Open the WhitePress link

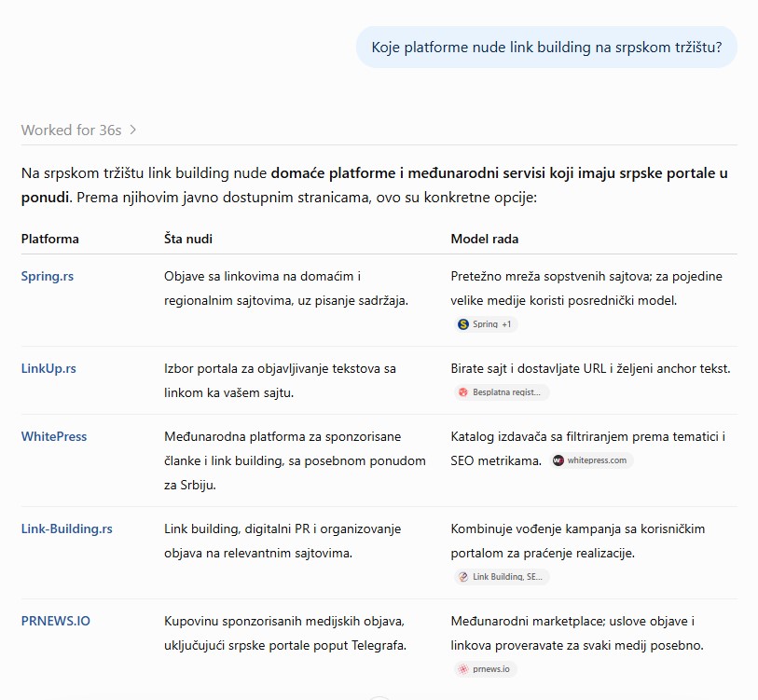click(54, 436)
